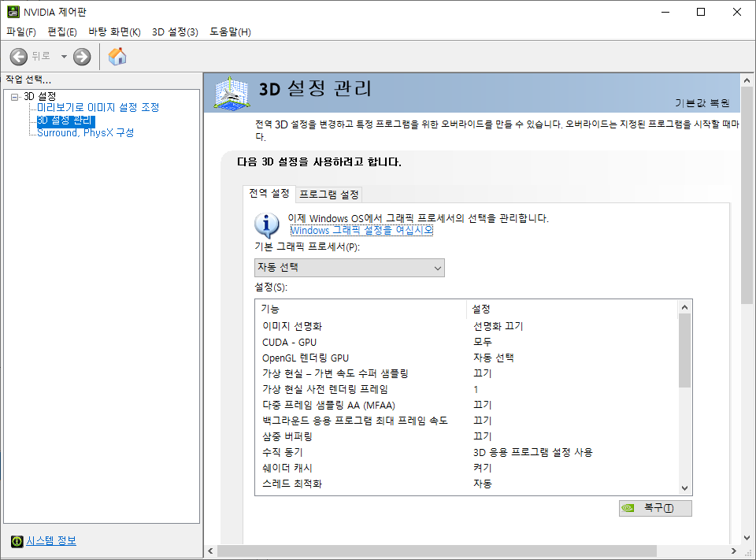Select the 이미지 선명화 setting row

[465, 326]
